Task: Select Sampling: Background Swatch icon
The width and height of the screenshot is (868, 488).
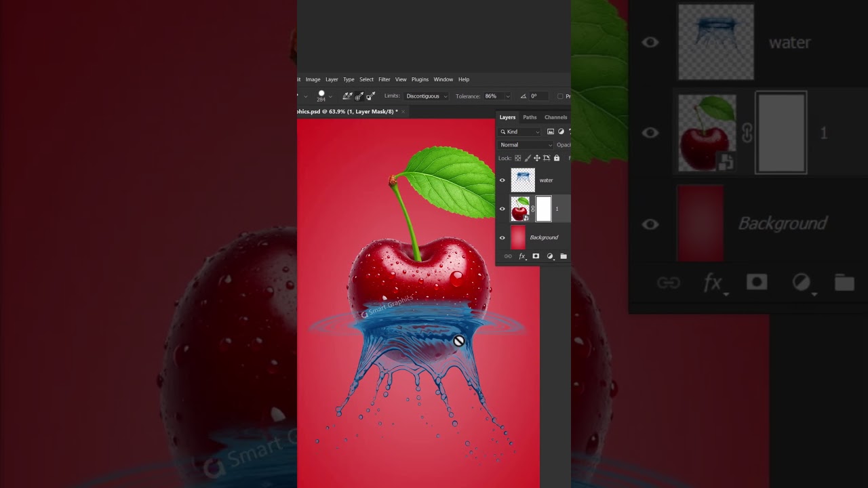Action: tap(370, 96)
